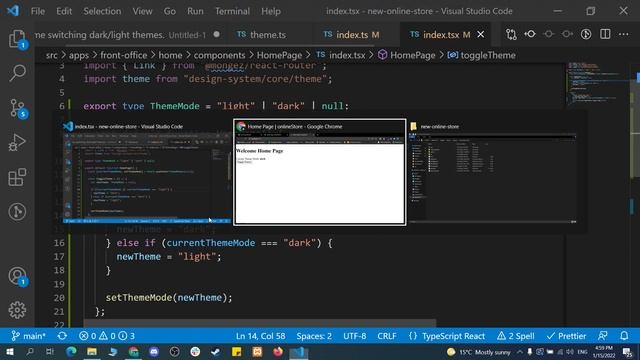640x360 pixels.
Task: Open the Explorer view in activity bar
Action: click(17, 39)
